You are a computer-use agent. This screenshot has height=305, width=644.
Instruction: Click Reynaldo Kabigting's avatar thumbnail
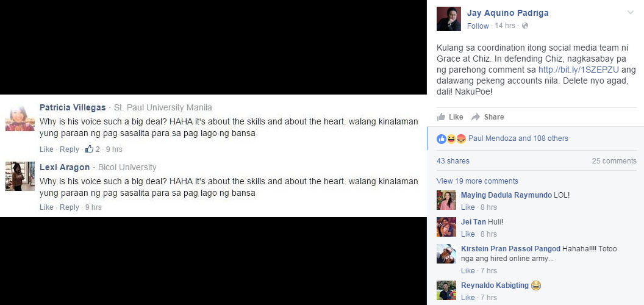(x=446, y=290)
